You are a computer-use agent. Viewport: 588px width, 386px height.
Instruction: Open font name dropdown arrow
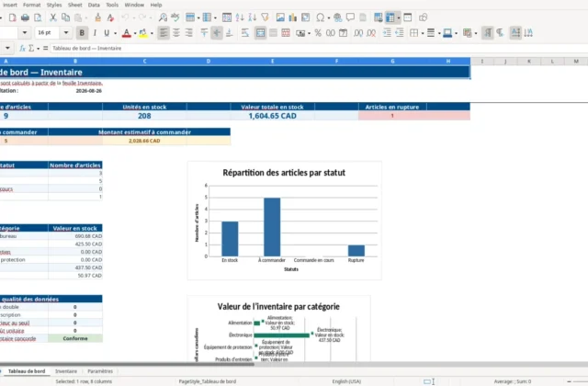(x=25, y=33)
